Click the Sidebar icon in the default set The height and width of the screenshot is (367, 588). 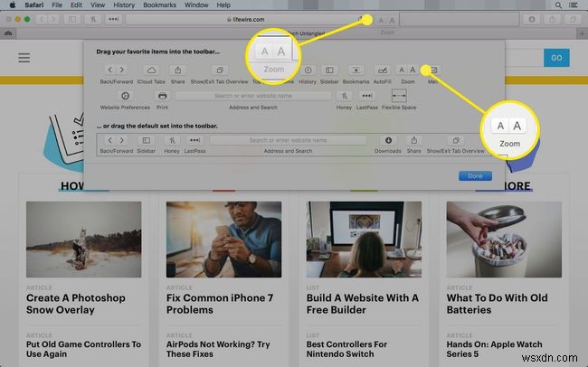coord(147,140)
